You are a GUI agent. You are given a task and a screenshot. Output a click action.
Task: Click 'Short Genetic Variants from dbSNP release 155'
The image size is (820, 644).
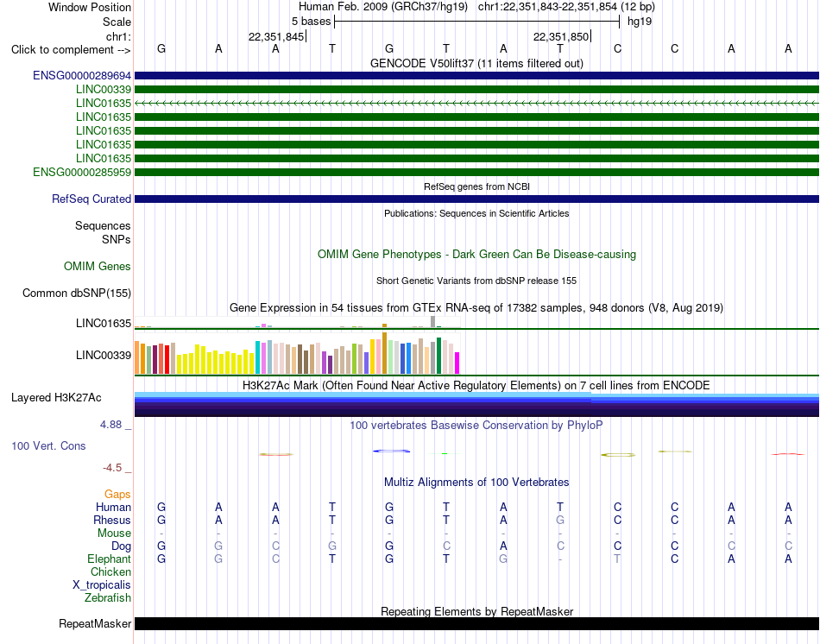(476, 281)
